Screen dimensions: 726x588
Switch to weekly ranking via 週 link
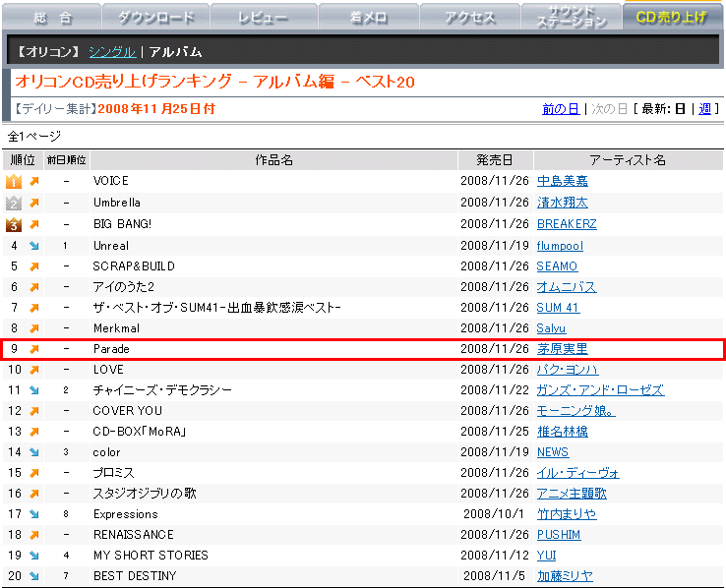704,109
